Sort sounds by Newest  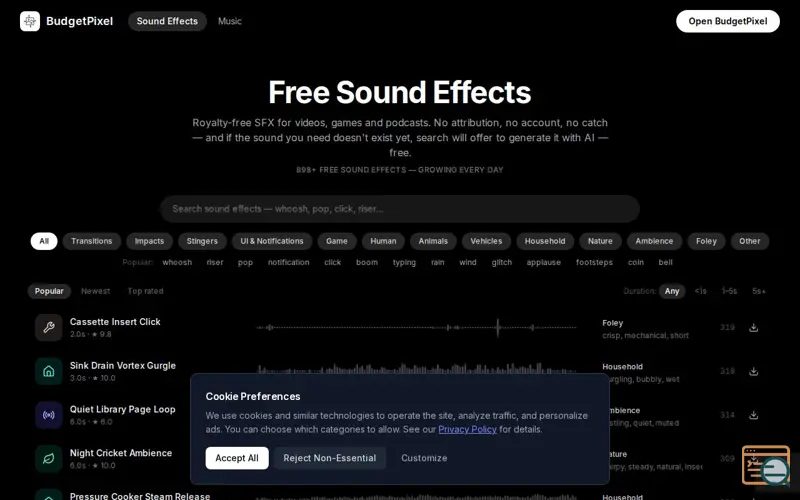click(95, 291)
